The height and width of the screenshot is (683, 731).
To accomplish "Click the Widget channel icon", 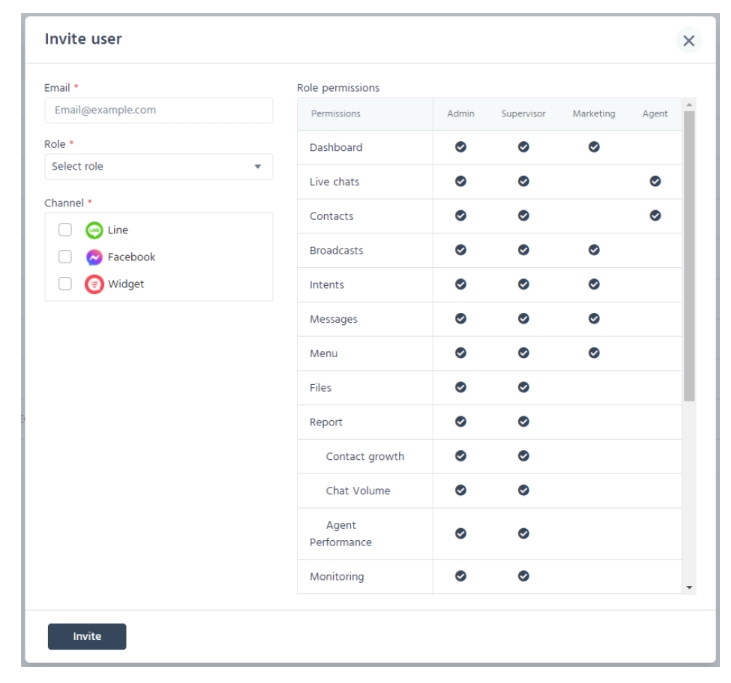I will [94, 284].
